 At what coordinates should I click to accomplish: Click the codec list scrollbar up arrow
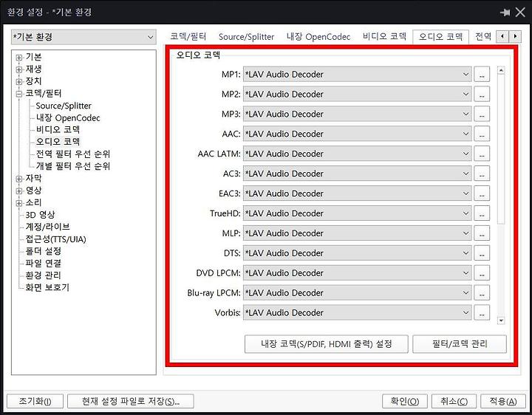[x=501, y=71]
